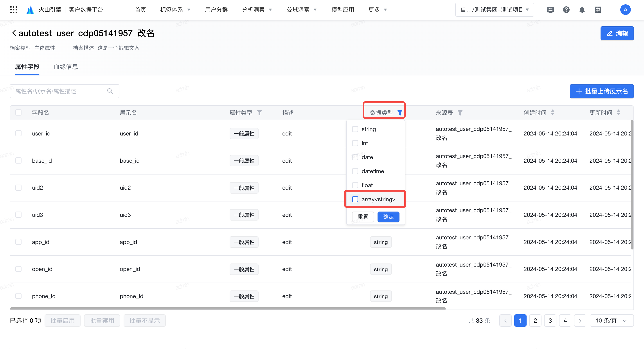Screen dimensions: 644x349
Task: Switch to the 血缘信息 tab
Action: click(x=66, y=67)
